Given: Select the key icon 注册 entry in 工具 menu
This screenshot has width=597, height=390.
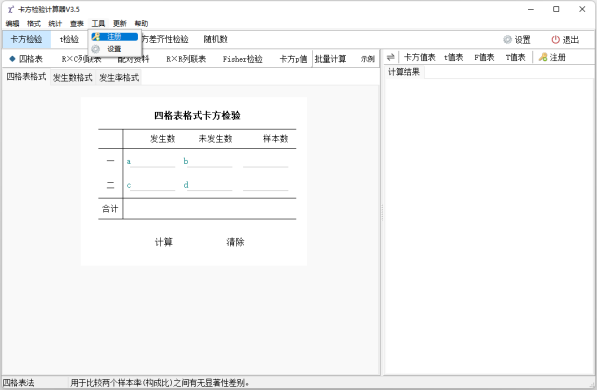Looking at the screenshot, I should (x=115, y=37).
